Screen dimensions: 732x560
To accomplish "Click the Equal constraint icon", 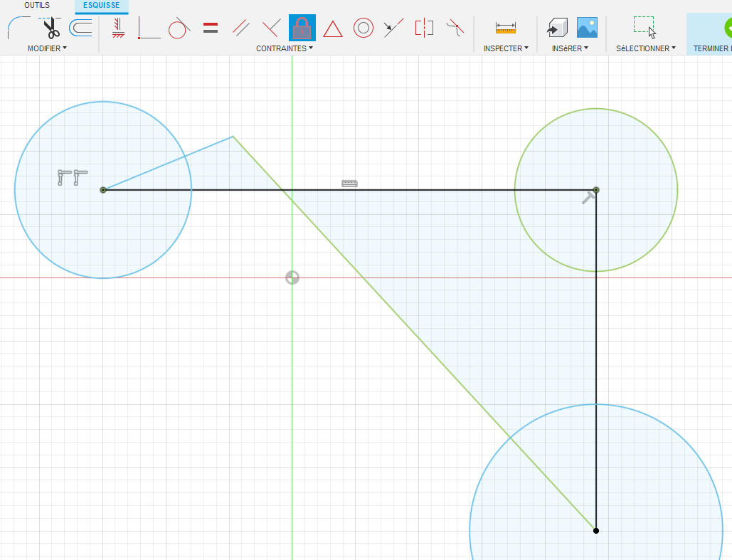I will click(x=211, y=28).
